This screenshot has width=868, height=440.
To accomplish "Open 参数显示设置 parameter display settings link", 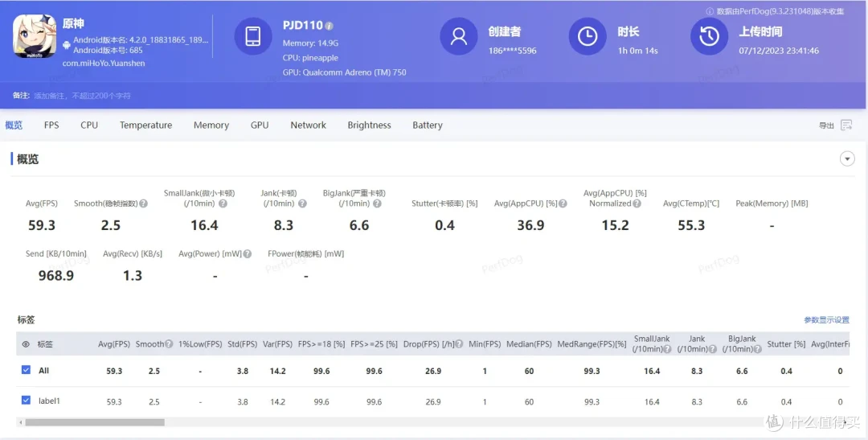I will pos(826,320).
